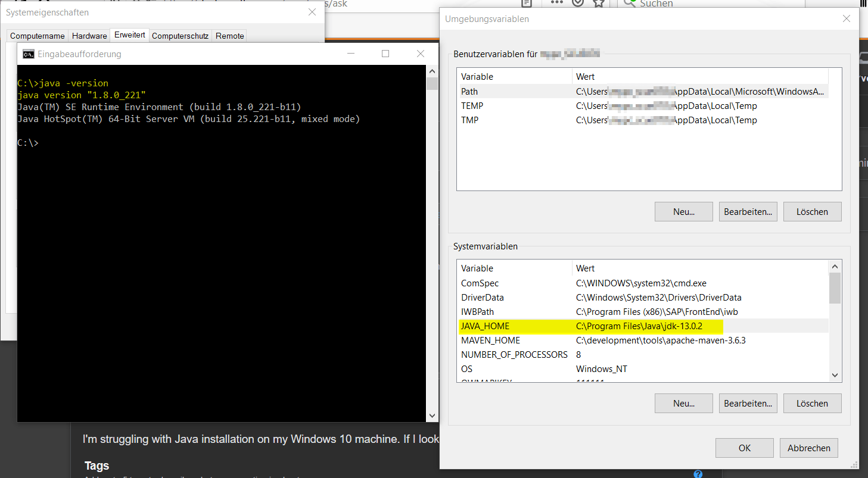Image resolution: width=868 pixels, height=478 pixels.
Task: Click the Tags heading on the web page
Action: (97, 465)
